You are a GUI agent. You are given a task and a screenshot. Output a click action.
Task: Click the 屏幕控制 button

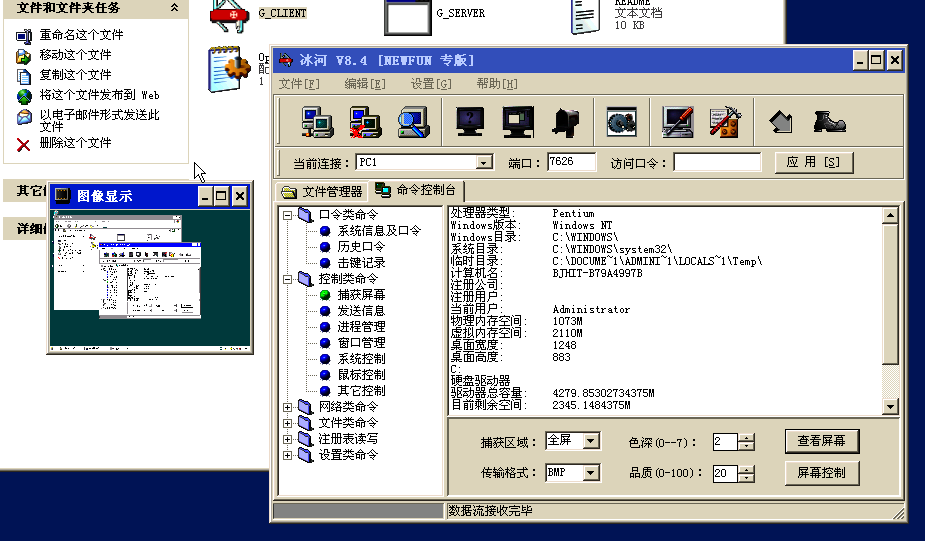click(x=822, y=473)
